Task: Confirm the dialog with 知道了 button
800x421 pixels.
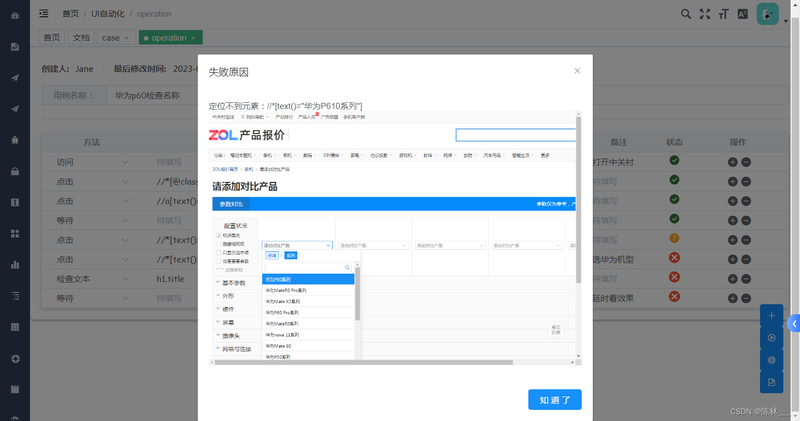Action: tap(555, 400)
